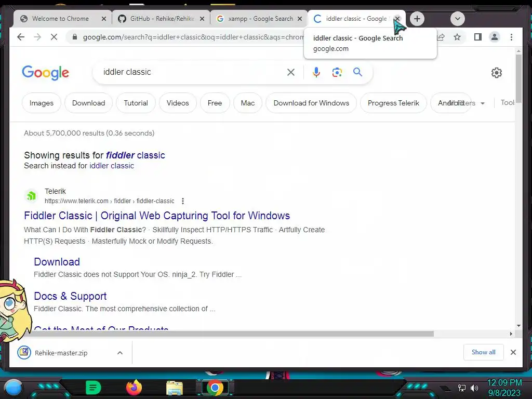Open the Chrome profile avatar
This screenshot has width=532, height=399.
(x=495, y=37)
